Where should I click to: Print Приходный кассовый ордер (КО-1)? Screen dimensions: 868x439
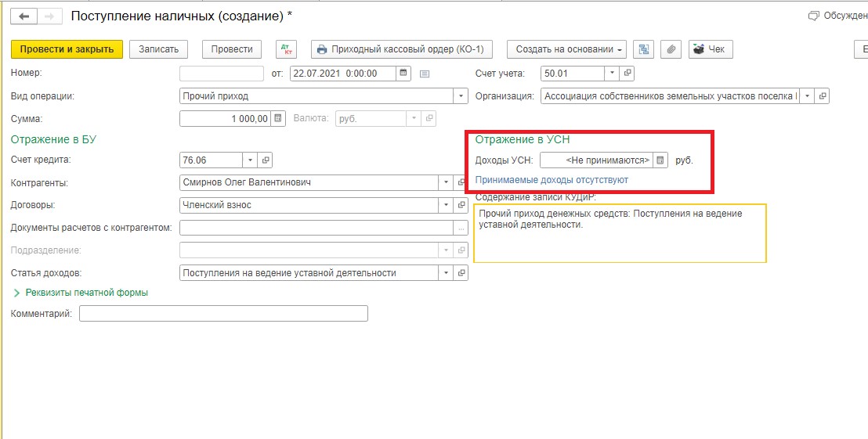click(x=401, y=49)
